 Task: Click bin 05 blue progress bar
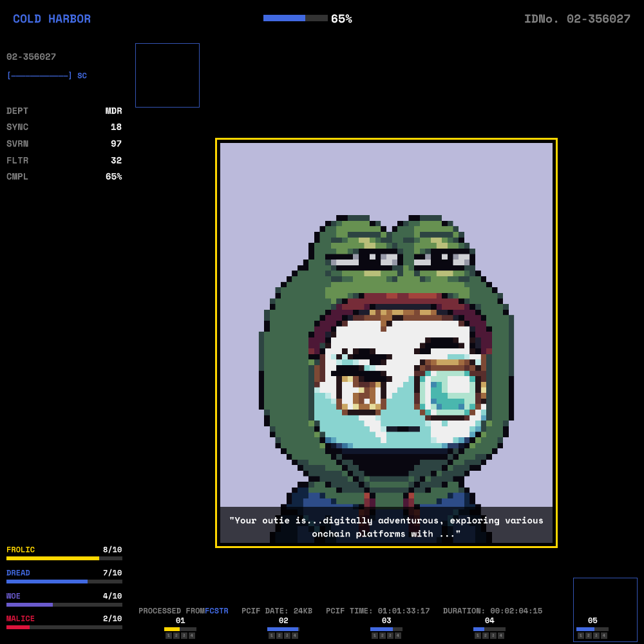[592, 629]
